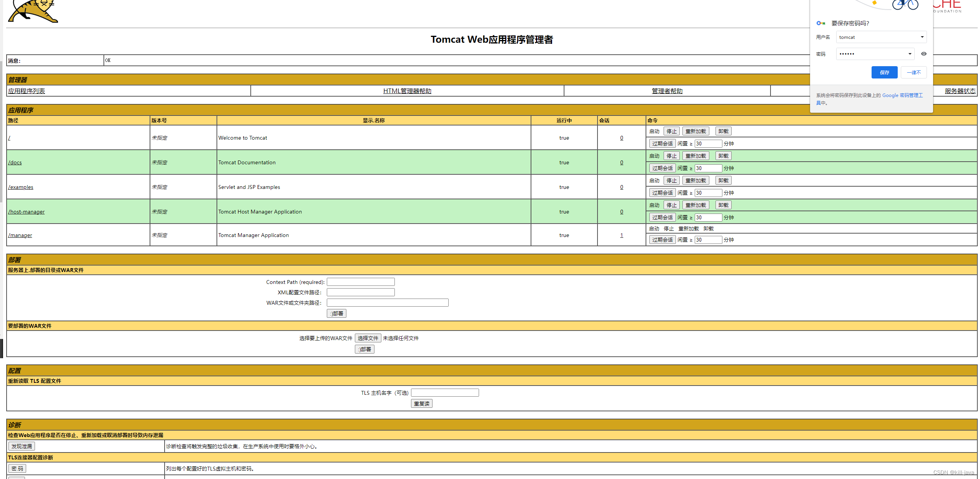Click idle minutes field in /manager row
Image resolution: width=980 pixels, height=479 pixels.
[708, 240]
